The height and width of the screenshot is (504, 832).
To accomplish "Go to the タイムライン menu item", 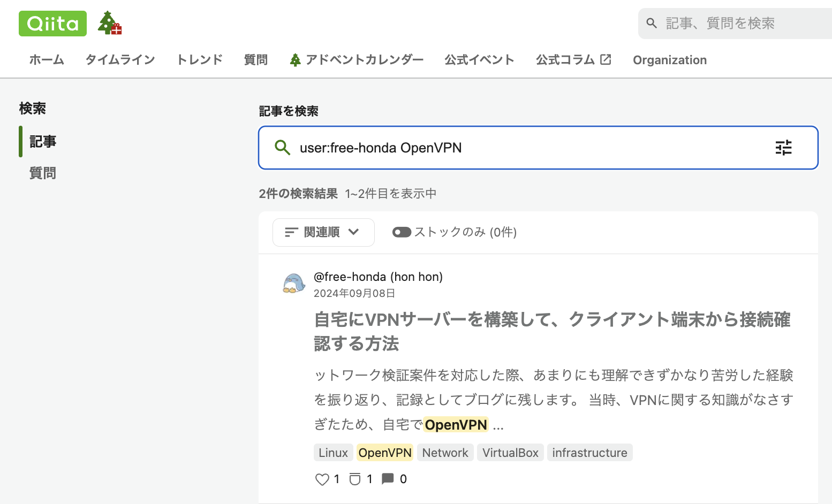I will tap(120, 59).
